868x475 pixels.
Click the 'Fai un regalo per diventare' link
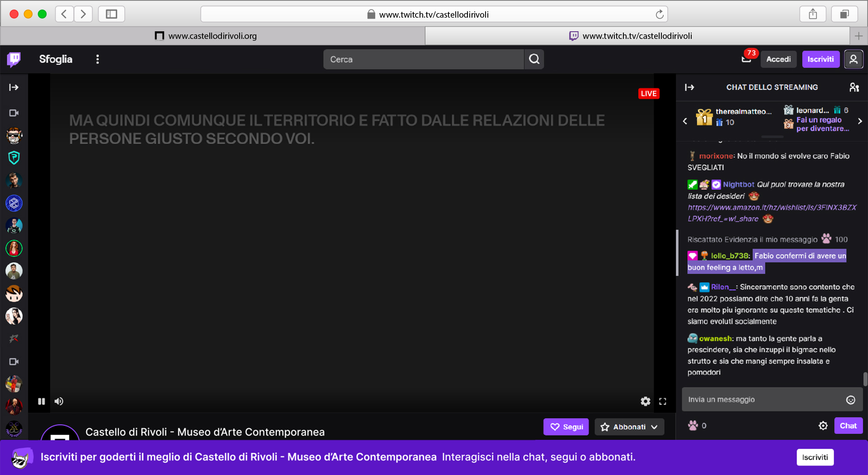click(x=822, y=124)
